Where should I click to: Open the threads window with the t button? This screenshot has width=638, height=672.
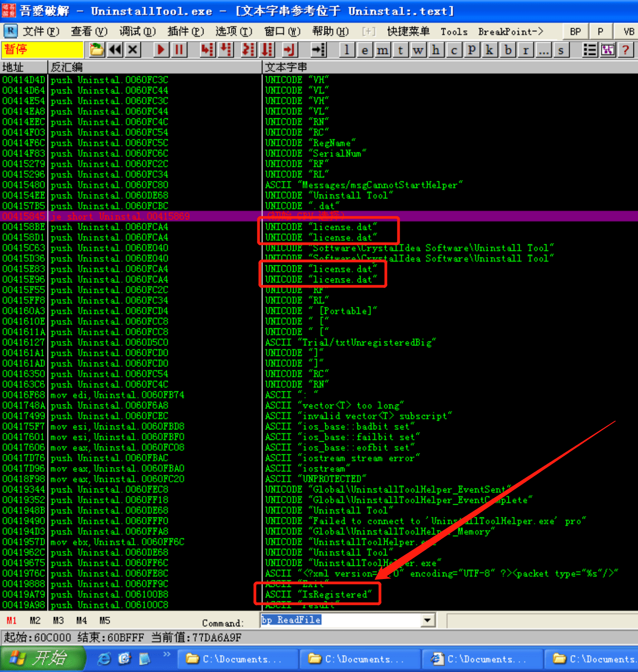(x=400, y=50)
